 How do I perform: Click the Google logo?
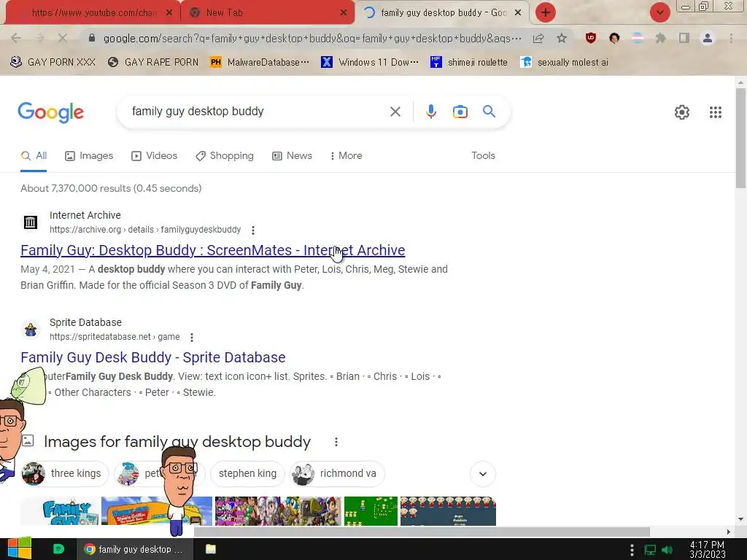[x=50, y=112]
